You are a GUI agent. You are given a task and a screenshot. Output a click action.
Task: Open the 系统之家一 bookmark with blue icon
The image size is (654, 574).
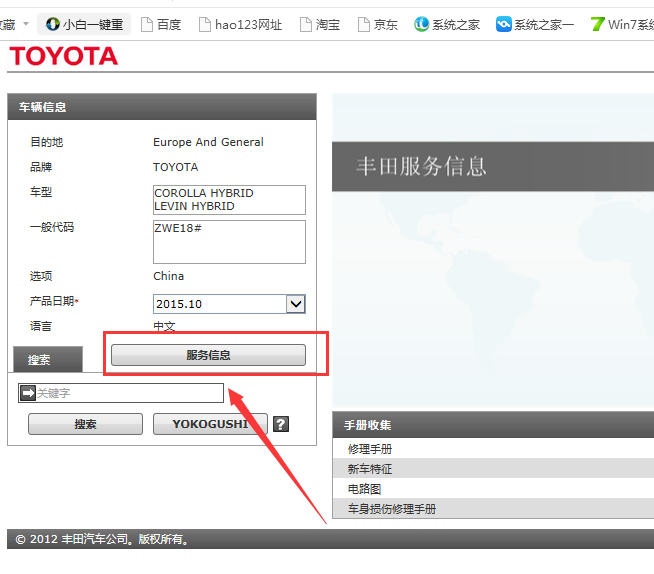click(534, 25)
